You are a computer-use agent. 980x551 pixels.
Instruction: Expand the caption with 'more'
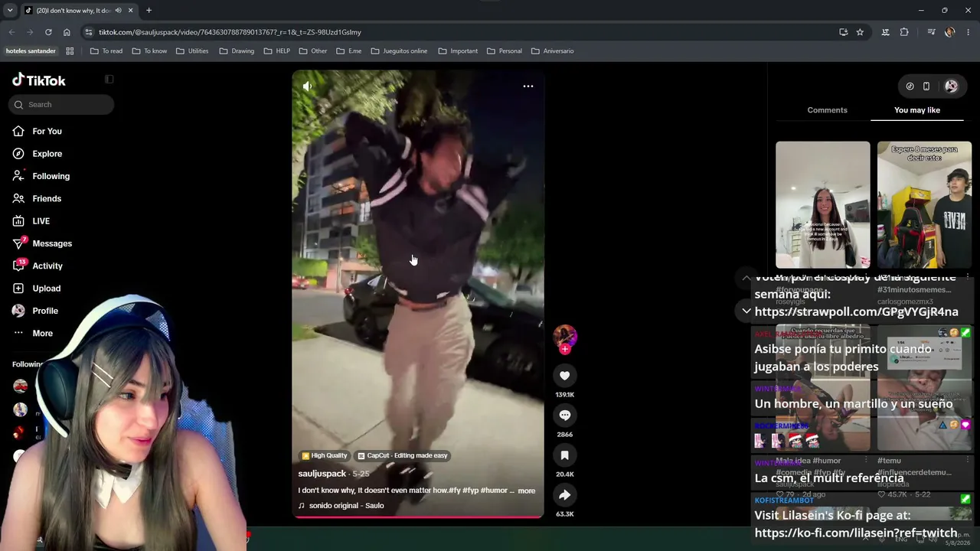527,491
